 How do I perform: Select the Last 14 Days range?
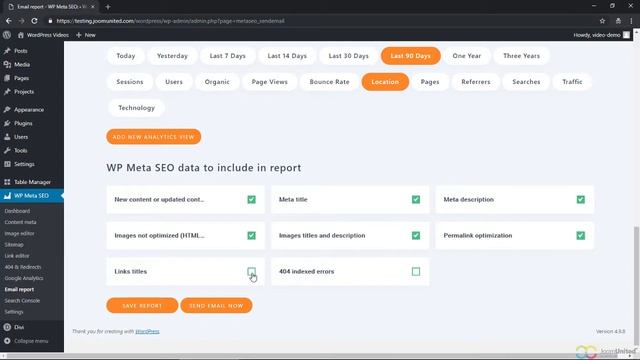[x=287, y=56]
